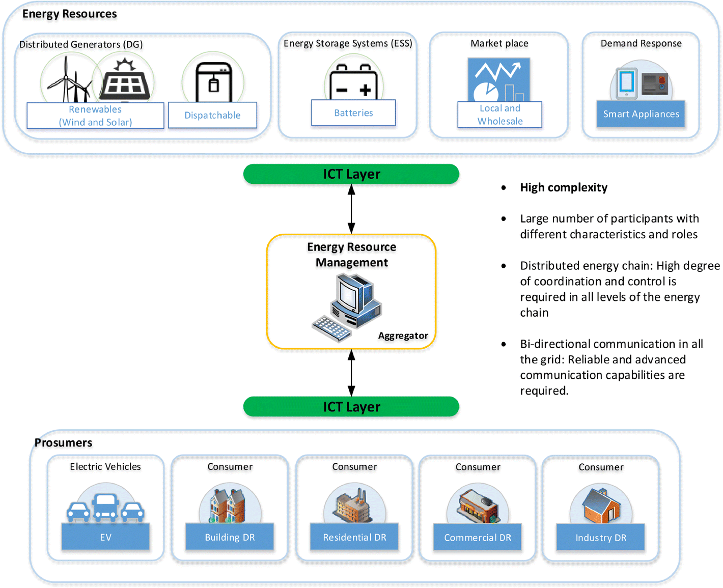Select the Batteries label box
The width and height of the screenshot is (723, 588).
tap(353, 113)
